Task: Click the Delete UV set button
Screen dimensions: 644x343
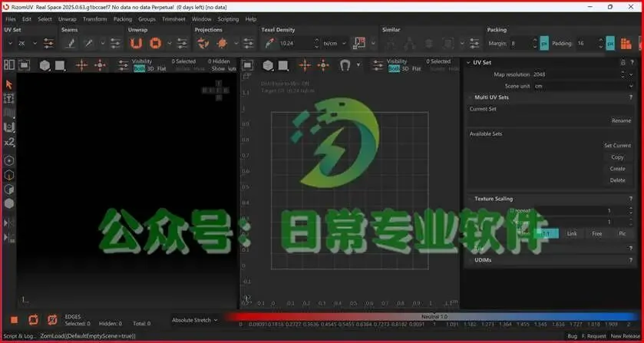Action: point(617,180)
